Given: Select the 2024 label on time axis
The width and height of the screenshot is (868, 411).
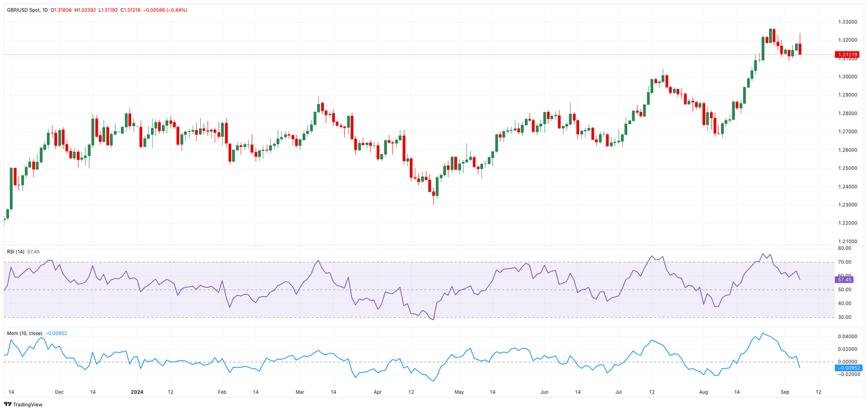Looking at the screenshot, I should (137, 391).
